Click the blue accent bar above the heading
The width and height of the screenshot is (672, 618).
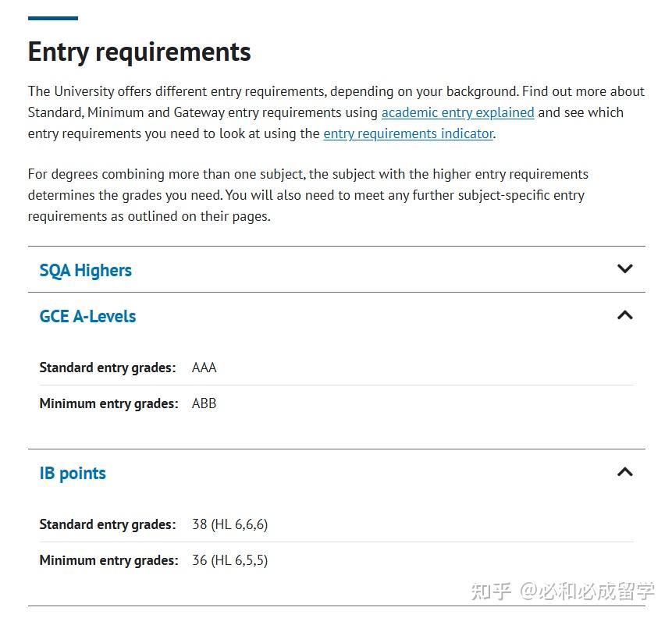[x=53, y=18]
